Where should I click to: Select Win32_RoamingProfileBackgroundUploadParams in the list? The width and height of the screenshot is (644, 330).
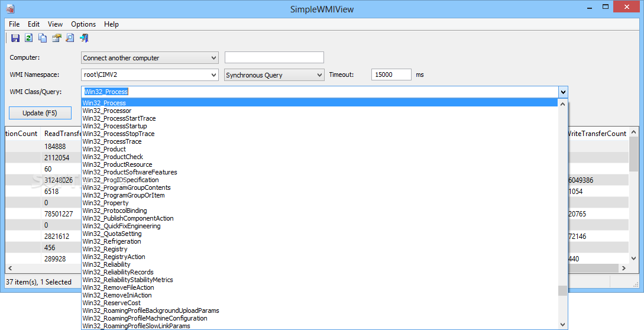click(319, 310)
